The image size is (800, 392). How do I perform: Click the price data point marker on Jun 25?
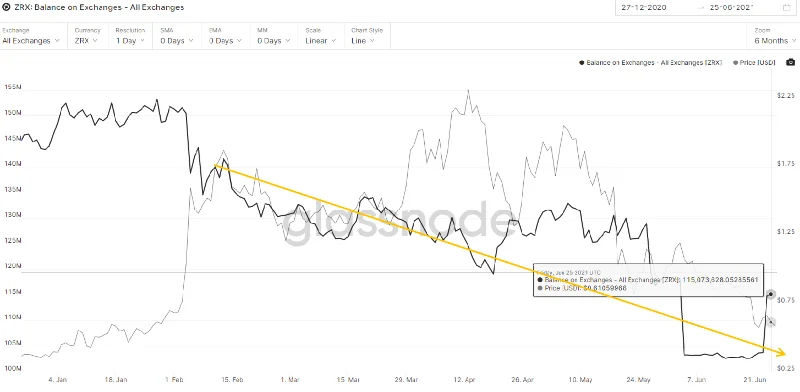point(771,322)
